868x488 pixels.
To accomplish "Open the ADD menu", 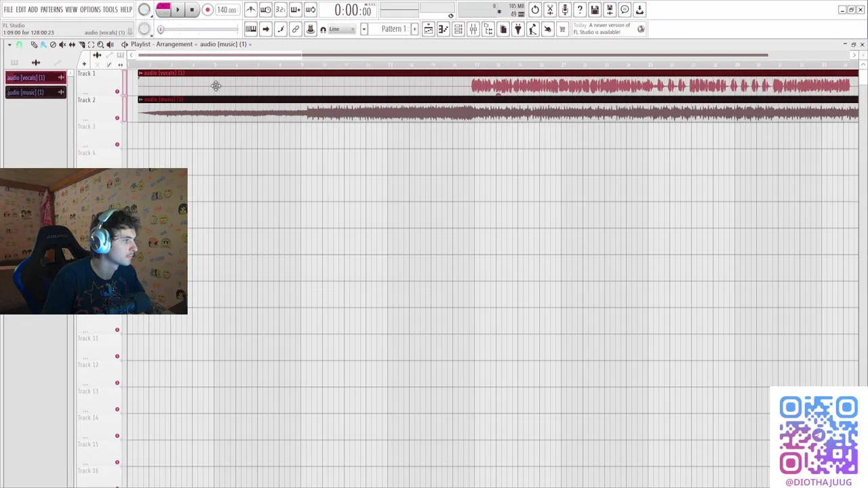I will pos(33,9).
